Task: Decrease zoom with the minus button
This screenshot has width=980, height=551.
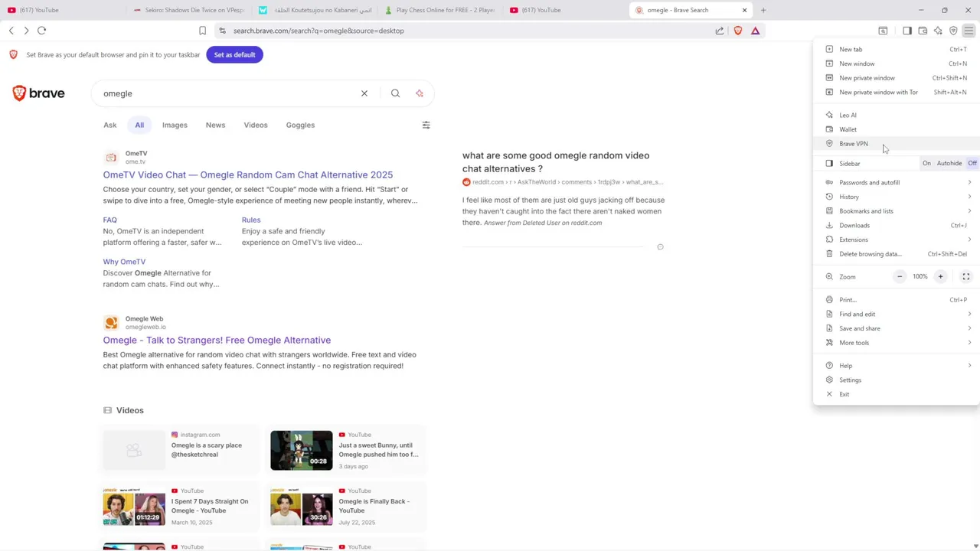Action: pyautogui.click(x=900, y=276)
